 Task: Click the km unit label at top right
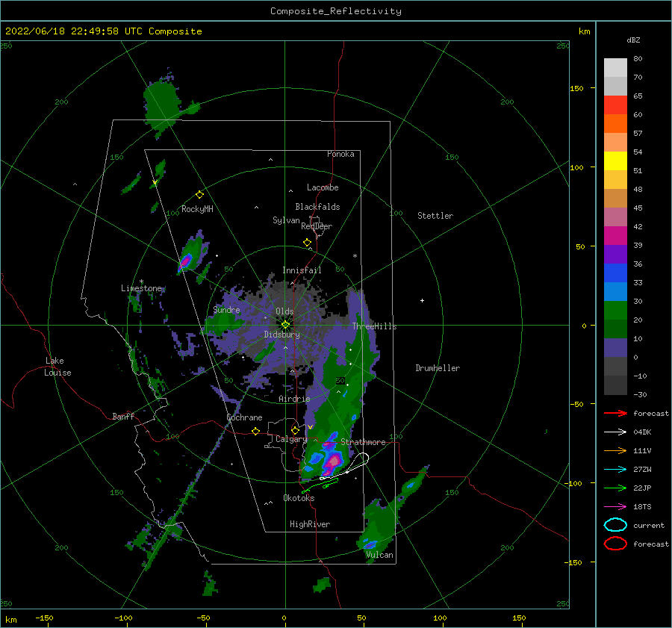584,31
